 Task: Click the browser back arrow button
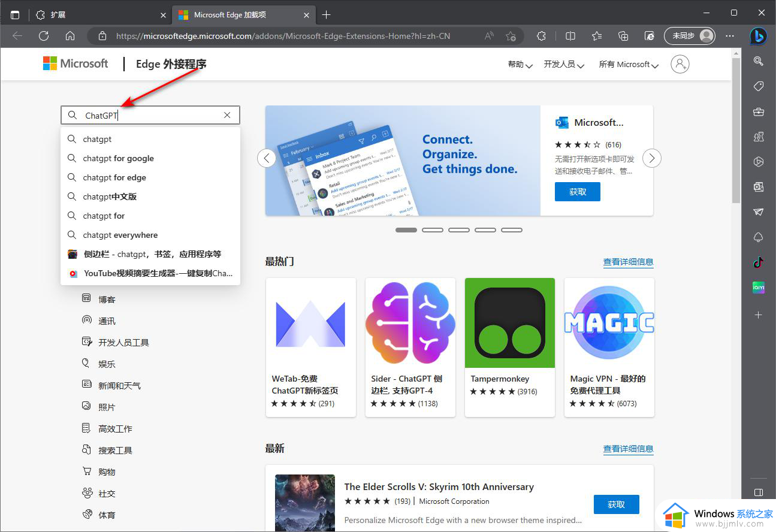tap(17, 36)
